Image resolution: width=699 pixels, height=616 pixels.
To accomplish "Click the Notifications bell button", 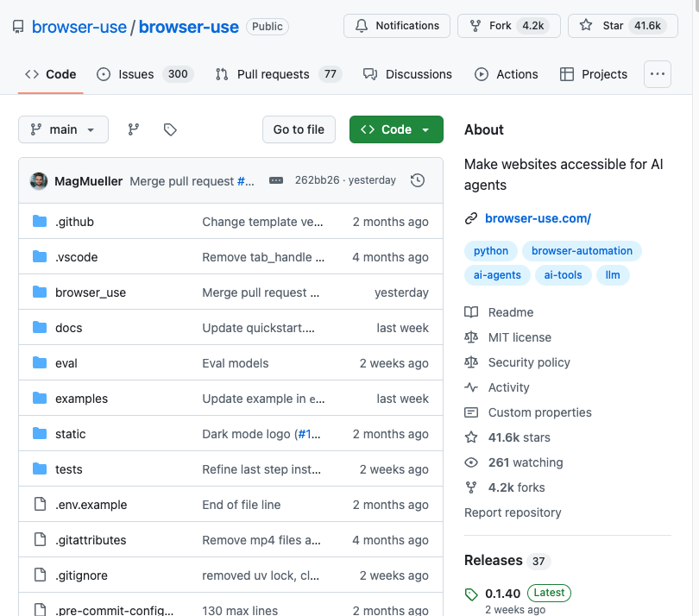I will pyautogui.click(x=397, y=26).
